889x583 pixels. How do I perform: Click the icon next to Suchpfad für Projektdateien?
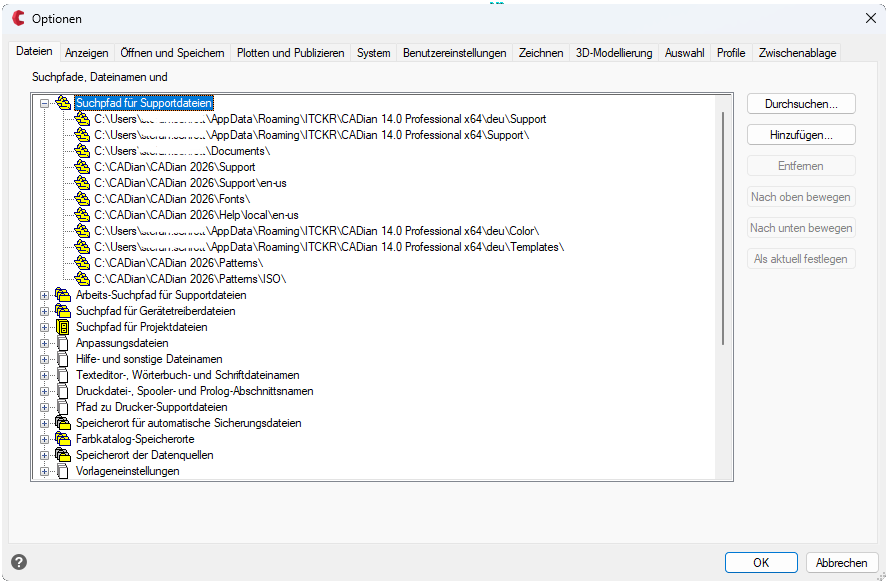[x=64, y=327]
